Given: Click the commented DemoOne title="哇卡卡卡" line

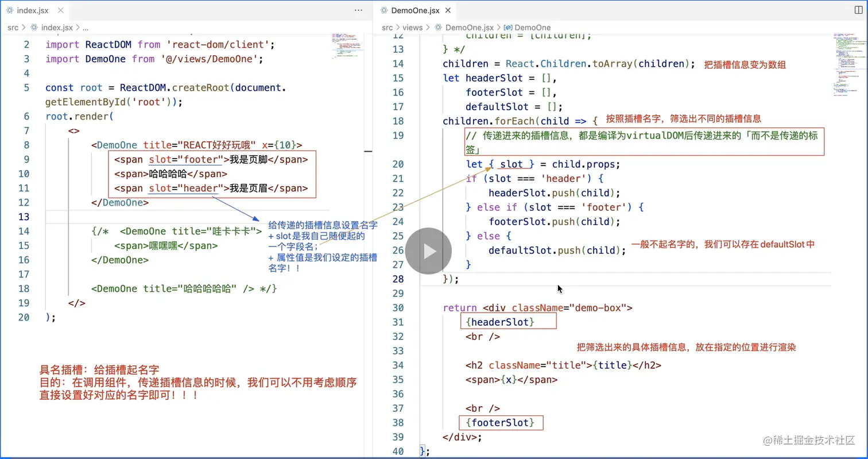Looking at the screenshot, I should 177,231.
